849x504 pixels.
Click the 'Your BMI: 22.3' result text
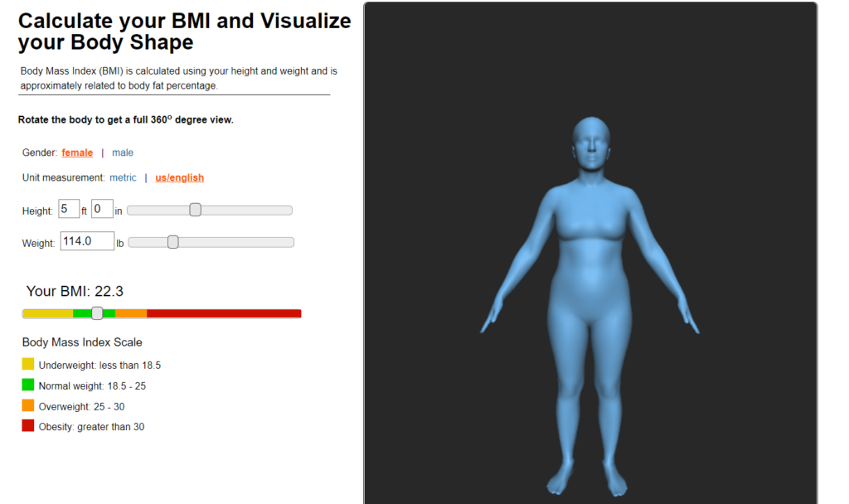coord(75,291)
